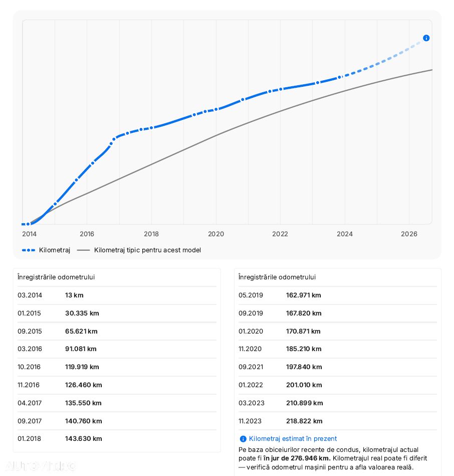Click the 2024 year axis label
Image resolution: width=454 pixels, height=476 pixels.
[x=345, y=234]
